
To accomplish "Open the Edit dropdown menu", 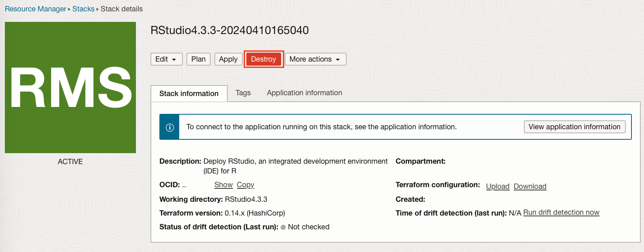I will coord(166,59).
